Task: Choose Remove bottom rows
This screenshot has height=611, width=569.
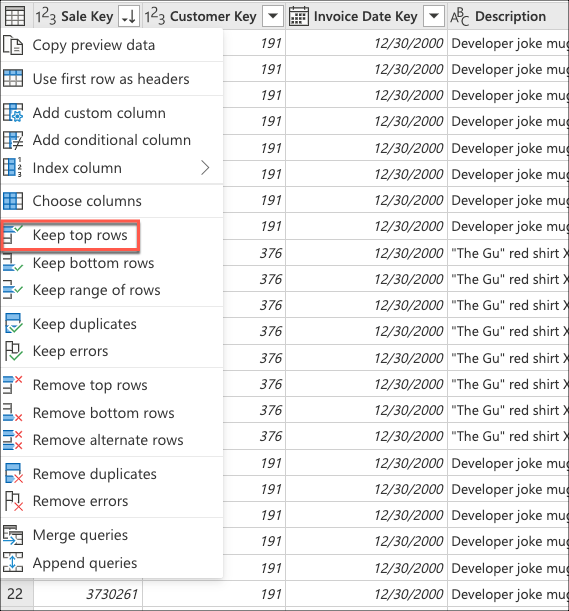Action: 112,412
